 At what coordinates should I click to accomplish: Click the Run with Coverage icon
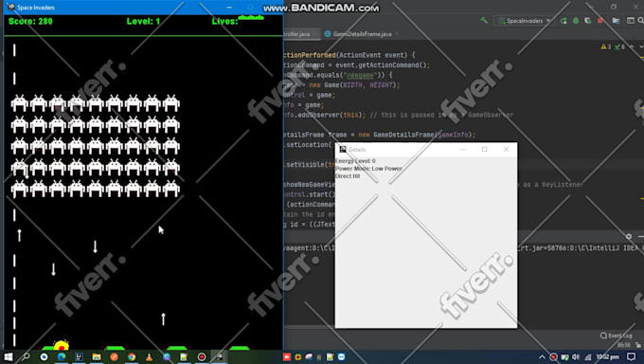(x=588, y=21)
